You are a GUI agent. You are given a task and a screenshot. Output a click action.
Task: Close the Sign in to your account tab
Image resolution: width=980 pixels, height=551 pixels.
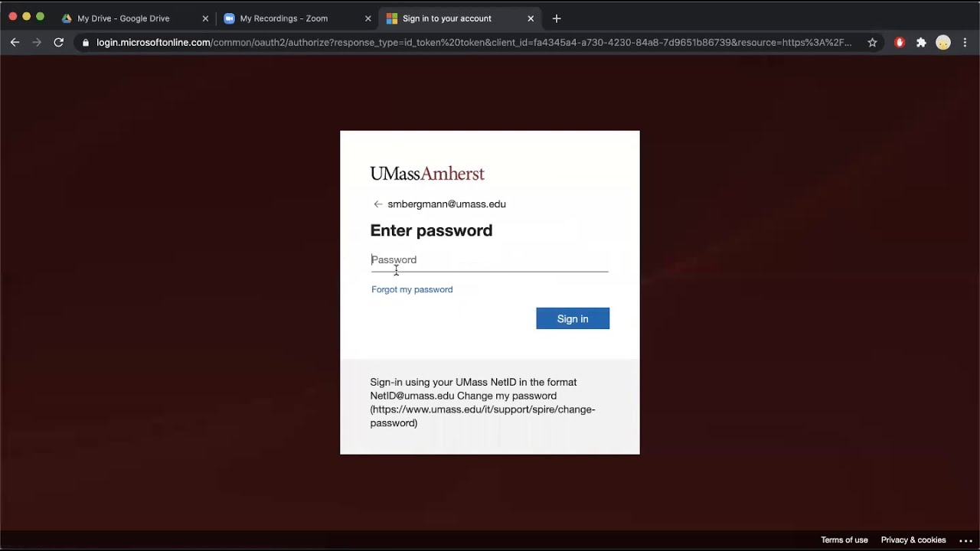point(531,18)
